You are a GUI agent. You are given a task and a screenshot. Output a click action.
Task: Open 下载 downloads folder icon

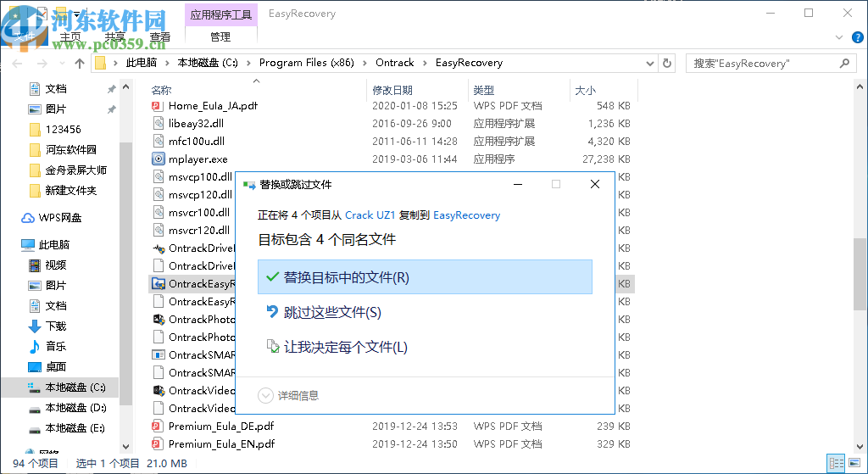coord(34,326)
